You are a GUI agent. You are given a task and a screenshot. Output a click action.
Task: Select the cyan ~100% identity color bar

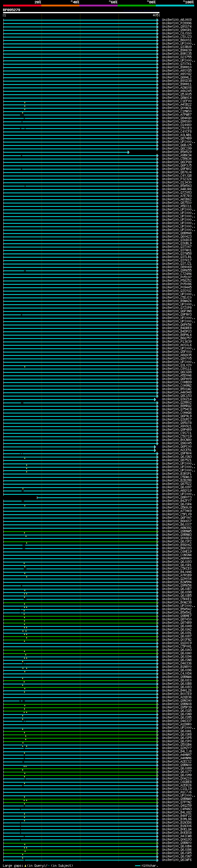(175, 6)
